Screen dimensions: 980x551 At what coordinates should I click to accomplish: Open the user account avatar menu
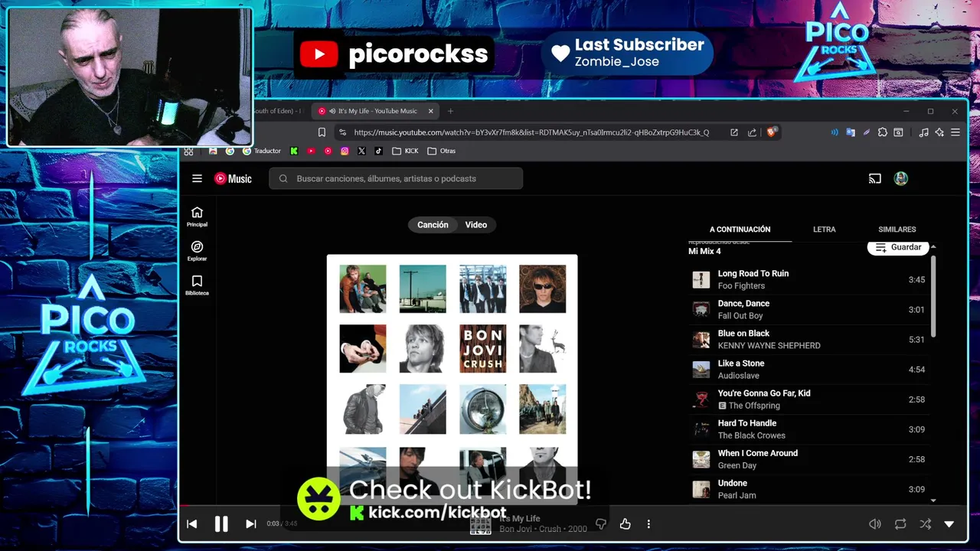tap(901, 178)
